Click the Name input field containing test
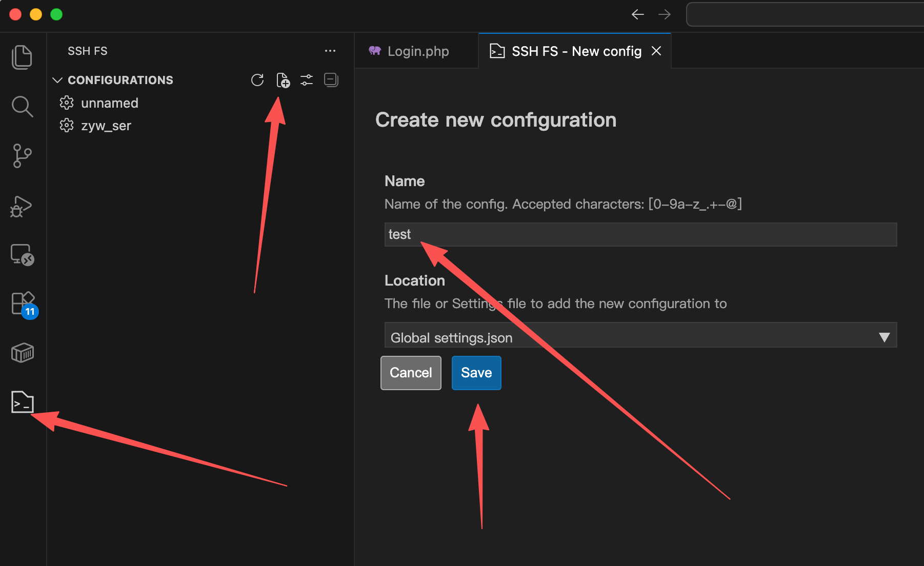924x566 pixels. tap(640, 234)
